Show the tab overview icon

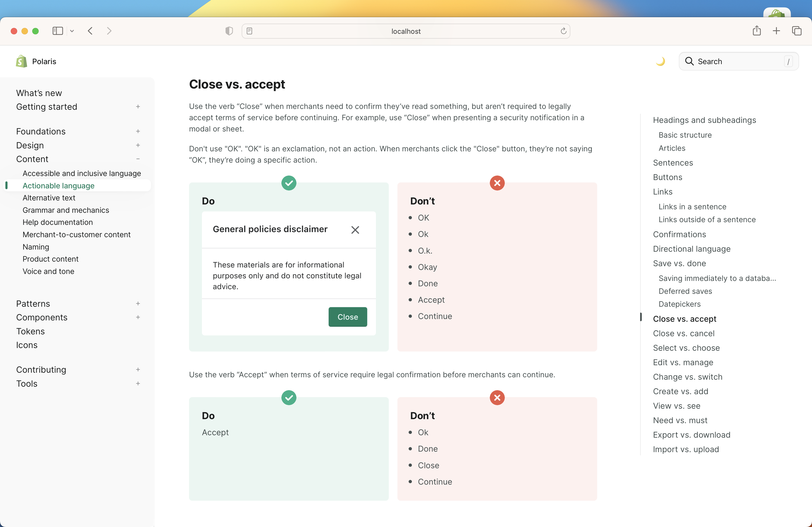click(796, 31)
